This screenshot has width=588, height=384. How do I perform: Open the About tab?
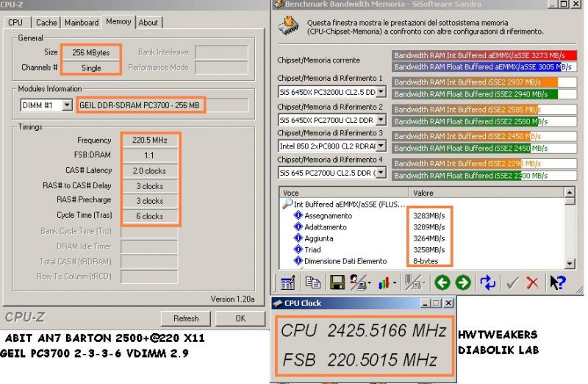(148, 23)
